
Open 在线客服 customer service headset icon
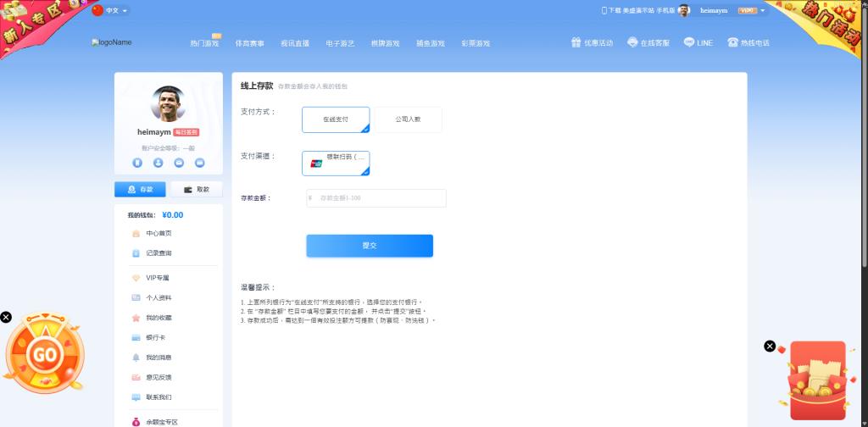point(632,42)
